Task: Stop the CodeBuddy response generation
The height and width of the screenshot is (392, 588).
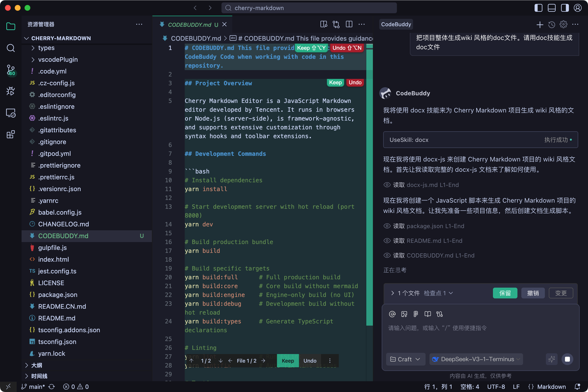Action: [x=567, y=359]
